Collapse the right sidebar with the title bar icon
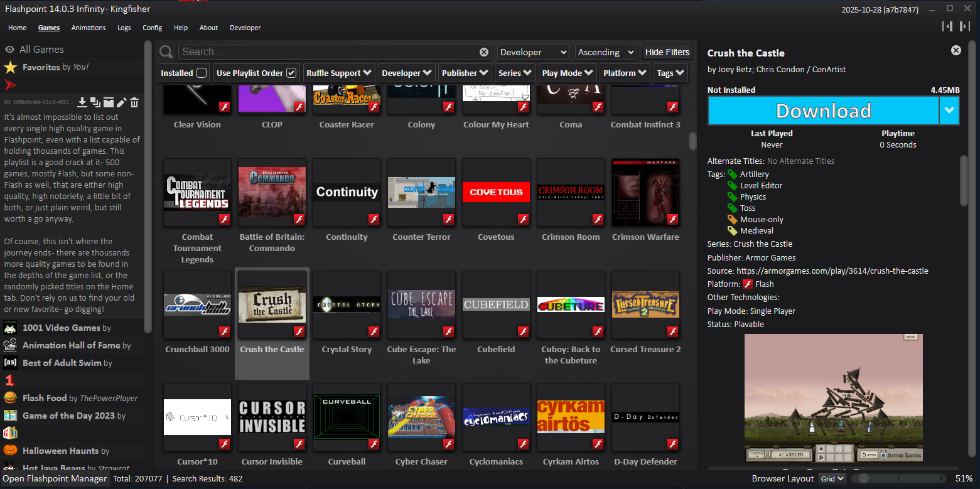Viewport: 980px width, 489px height. click(x=965, y=26)
